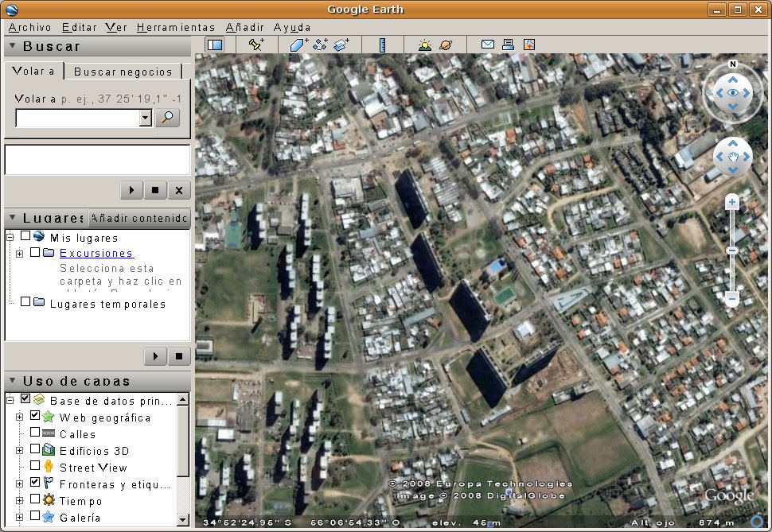Switch to the Buscar negocios tab
The height and width of the screenshot is (532, 772).
(x=123, y=72)
